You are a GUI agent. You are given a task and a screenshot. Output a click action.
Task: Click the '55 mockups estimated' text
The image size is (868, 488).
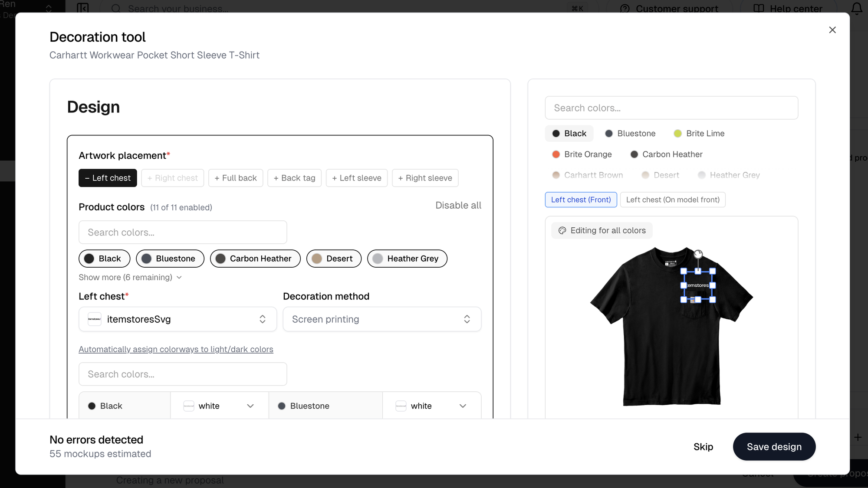100,454
